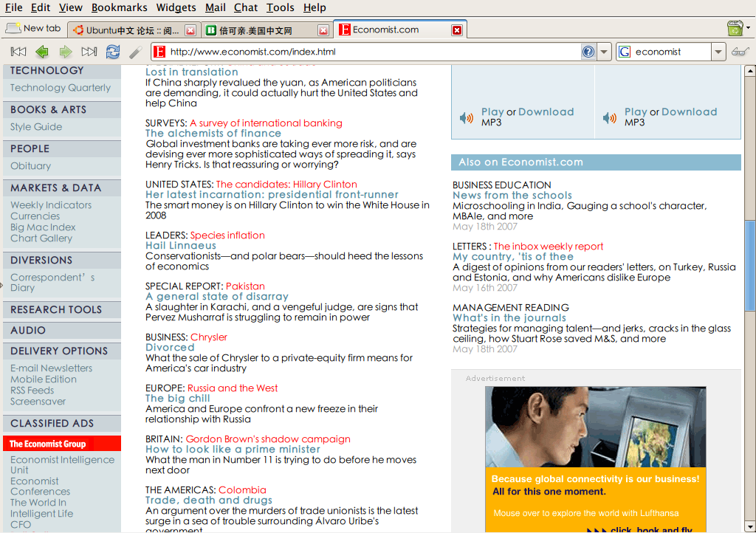Click the eyeglasses view icon
This screenshot has width=756, height=533.
740,52
